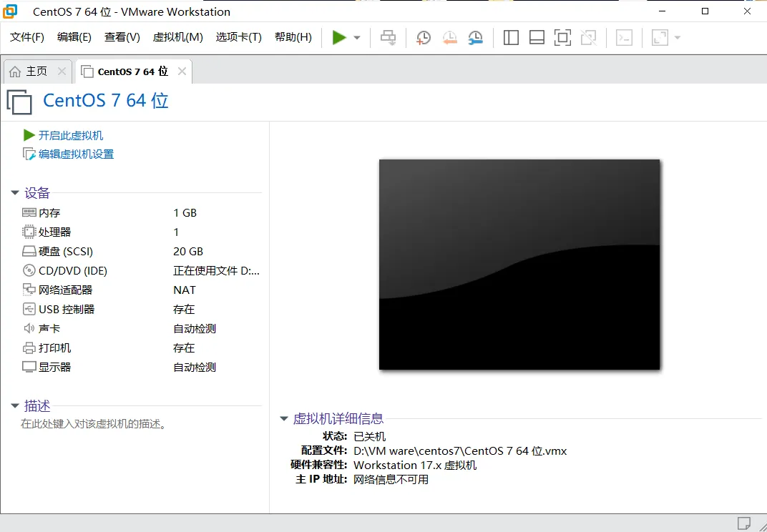
Task: Open the console view icon
Action: pos(624,38)
